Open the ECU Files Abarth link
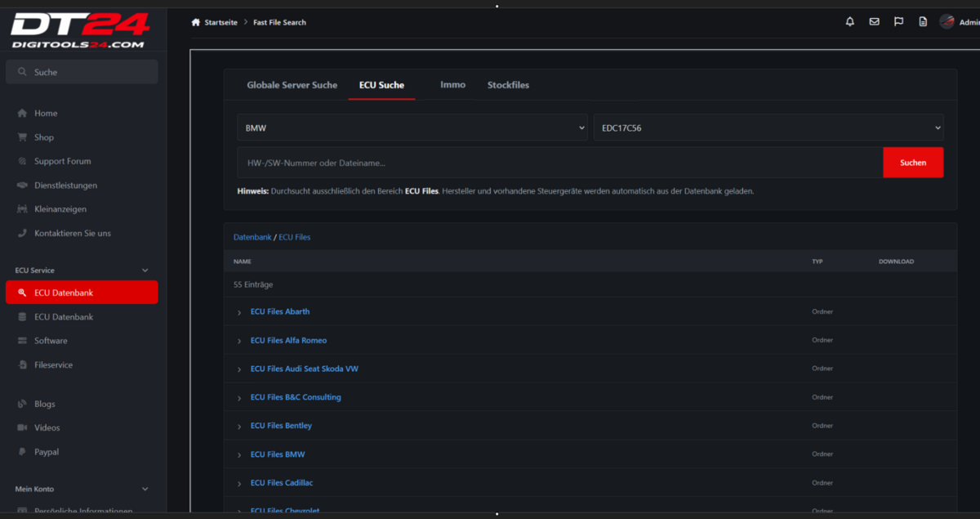This screenshot has width=980, height=519. [280, 311]
